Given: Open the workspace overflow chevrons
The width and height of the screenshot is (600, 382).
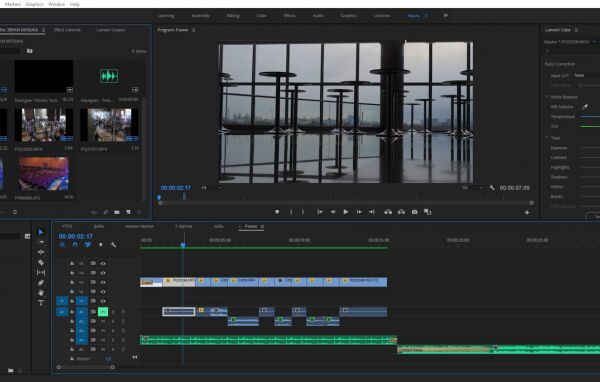Looking at the screenshot, I should tap(445, 16).
